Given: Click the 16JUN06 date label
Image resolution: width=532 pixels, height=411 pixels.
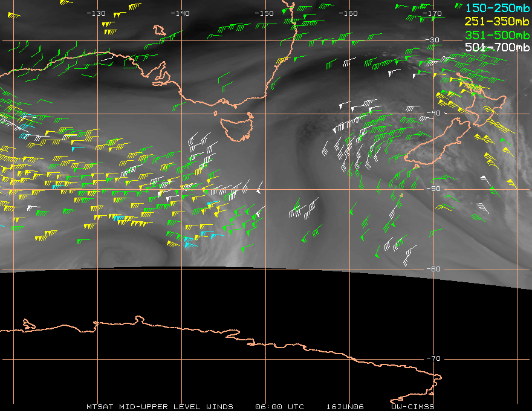Looking at the screenshot, I should point(345,407).
